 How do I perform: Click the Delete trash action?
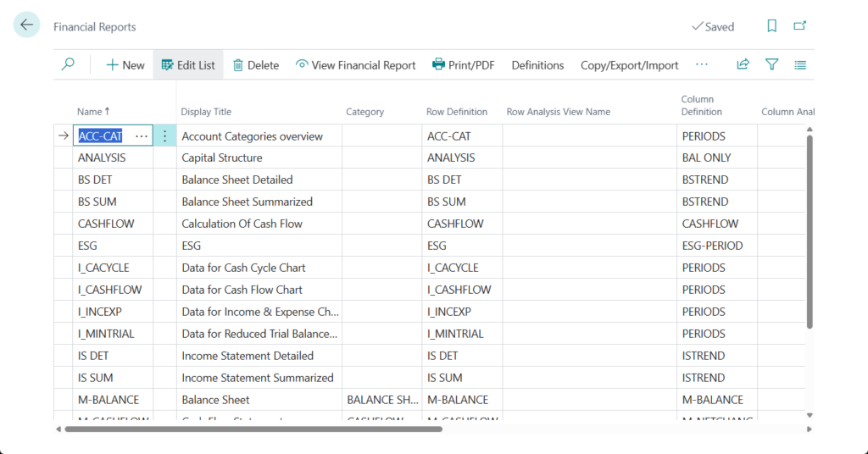pyautogui.click(x=255, y=65)
